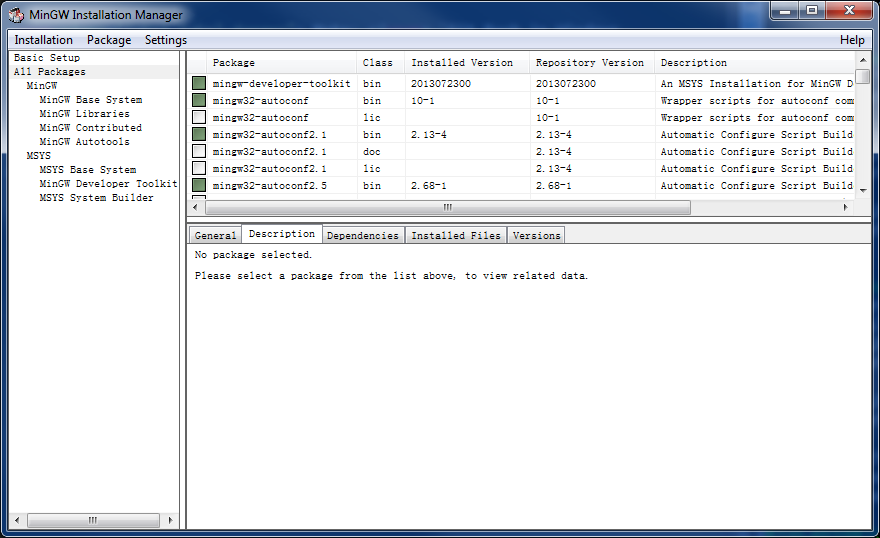Click the package list vertical scrollbar thumb
The width and height of the screenshot is (880, 538).
pos(863,77)
